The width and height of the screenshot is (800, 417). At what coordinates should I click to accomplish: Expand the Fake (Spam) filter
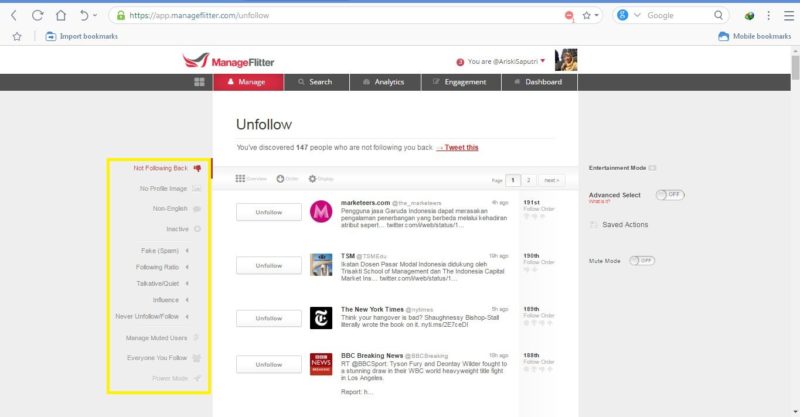click(x=187, y=251)
